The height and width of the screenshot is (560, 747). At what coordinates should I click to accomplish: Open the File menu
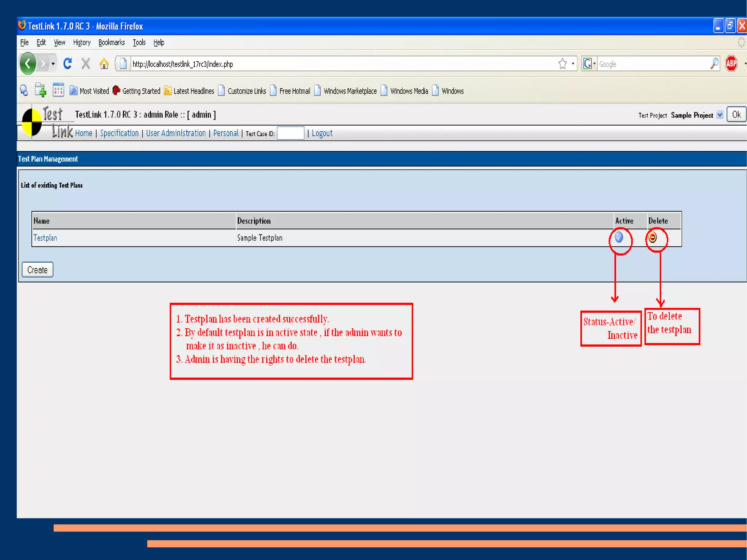tap(24, 43)
